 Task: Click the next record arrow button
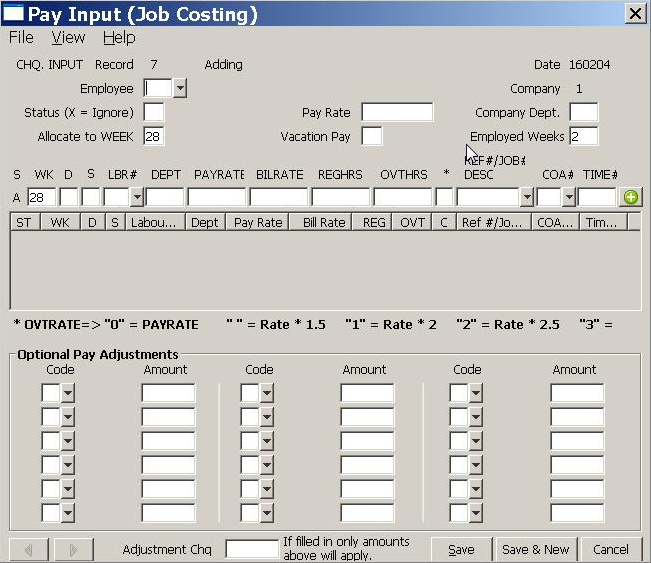click(73, 550)
